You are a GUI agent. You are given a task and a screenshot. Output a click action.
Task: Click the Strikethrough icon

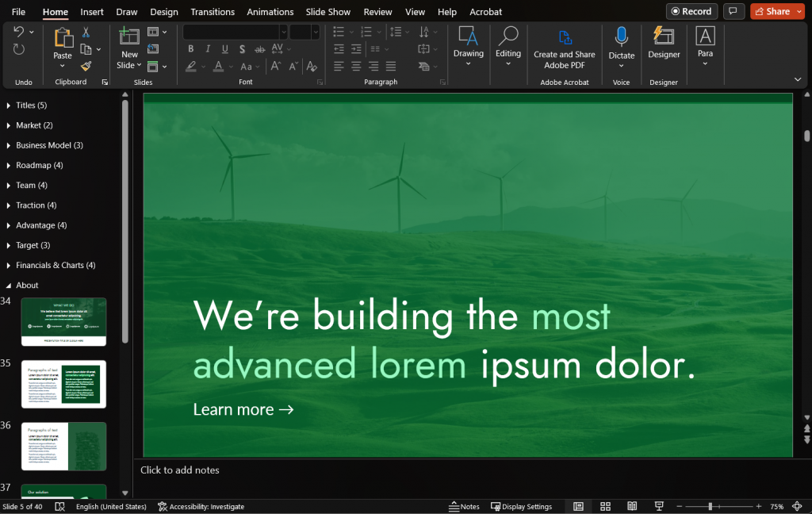(259, 48)
